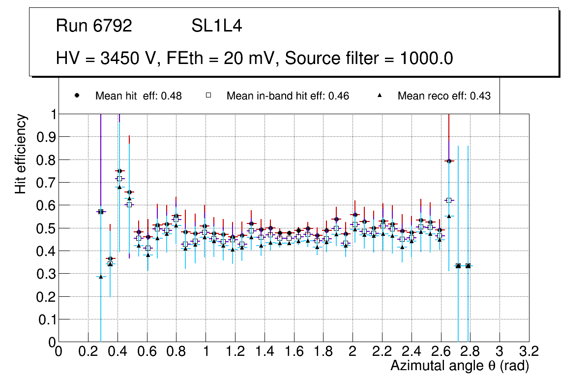Select the 3.2 tick label on x-axis
Viewport: 588px width, 380px height.
tap(529, 351)
